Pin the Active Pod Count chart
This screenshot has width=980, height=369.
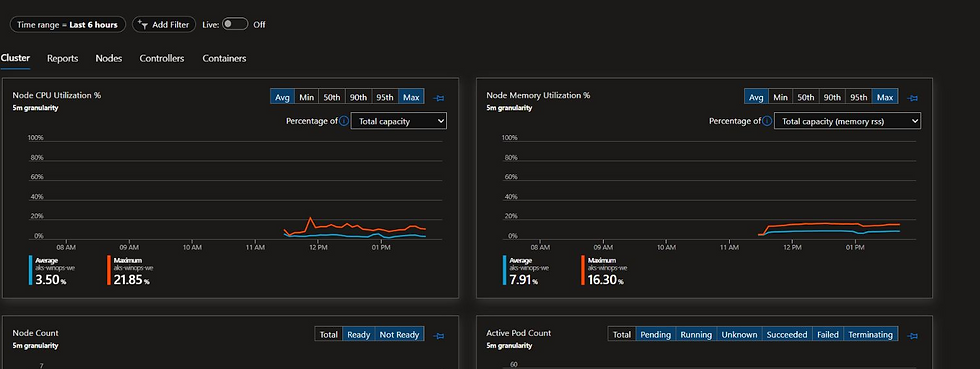point(912,336)
